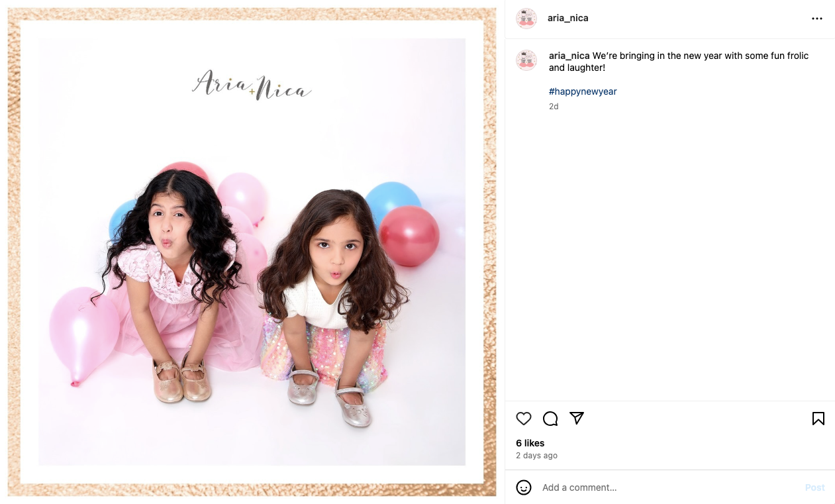The image size is (835, 504).
Task: Click aria_nica avatar beside the caption
Action: click(x=526, y=60)
